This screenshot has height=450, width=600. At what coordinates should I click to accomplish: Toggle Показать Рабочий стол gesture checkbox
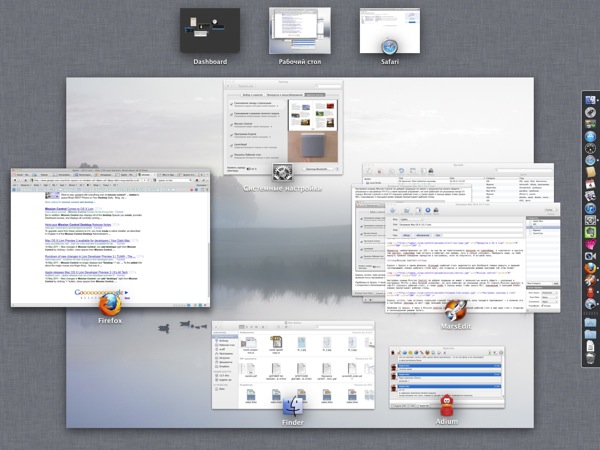point(232,156)
